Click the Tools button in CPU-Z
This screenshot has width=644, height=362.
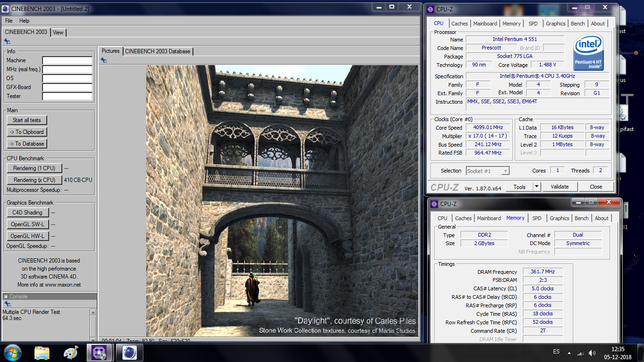point(520,187)
